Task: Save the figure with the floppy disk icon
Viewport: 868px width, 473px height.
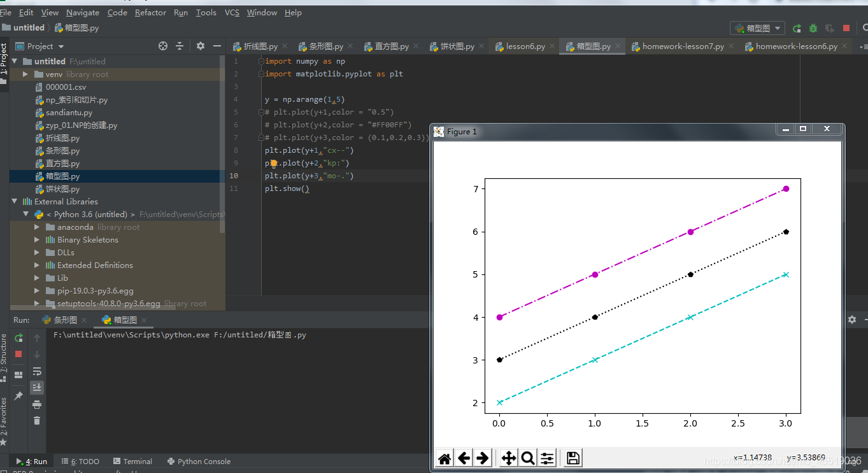Action: pos(573,458)
